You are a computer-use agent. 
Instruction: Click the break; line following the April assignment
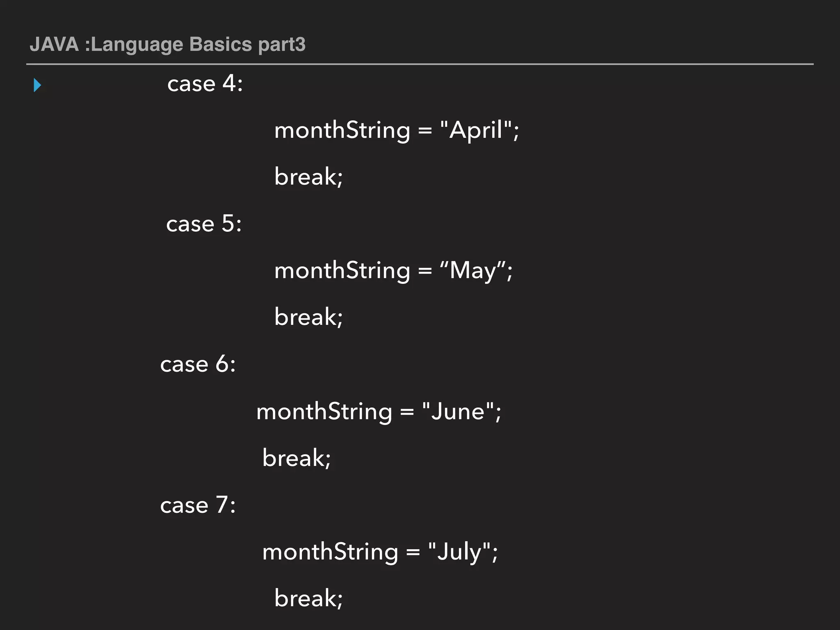(x=308, y=177)
